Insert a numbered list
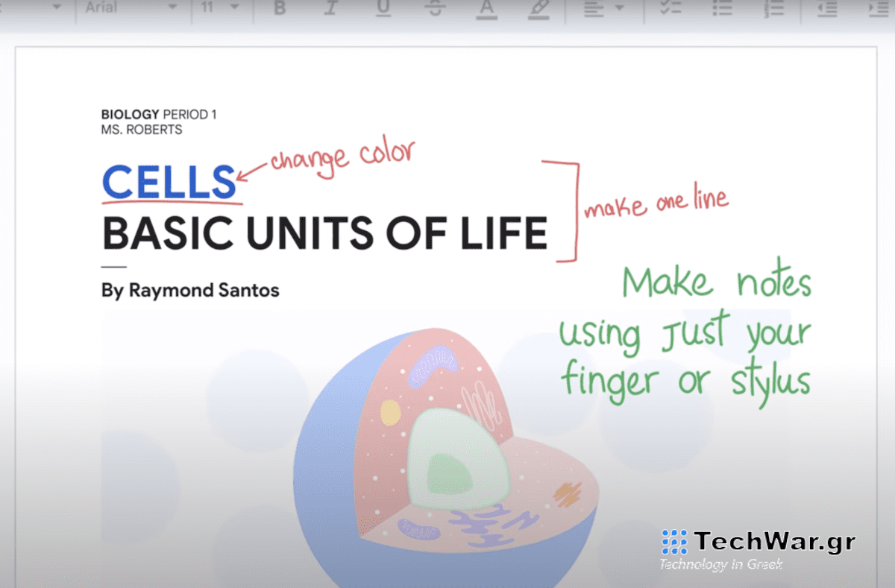The width and height of the screenshot is (895, 588). pyautogui.click(x=774, y=8)
